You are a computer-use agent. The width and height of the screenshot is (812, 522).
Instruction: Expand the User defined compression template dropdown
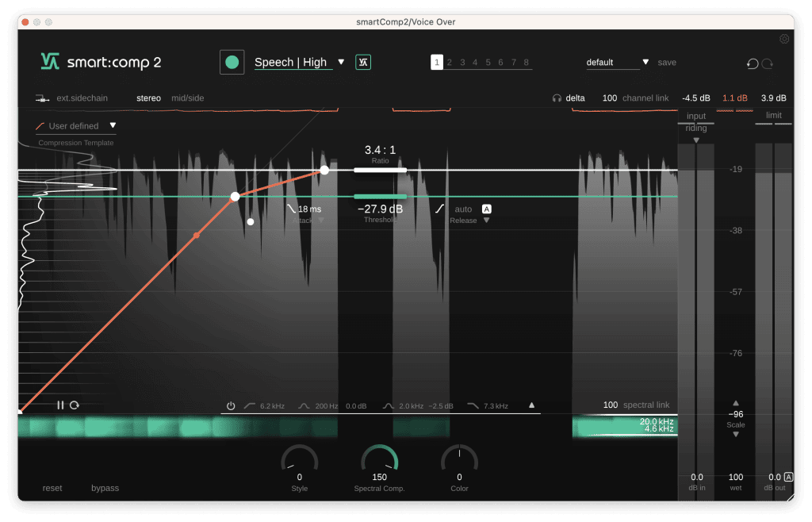[111, 125]
